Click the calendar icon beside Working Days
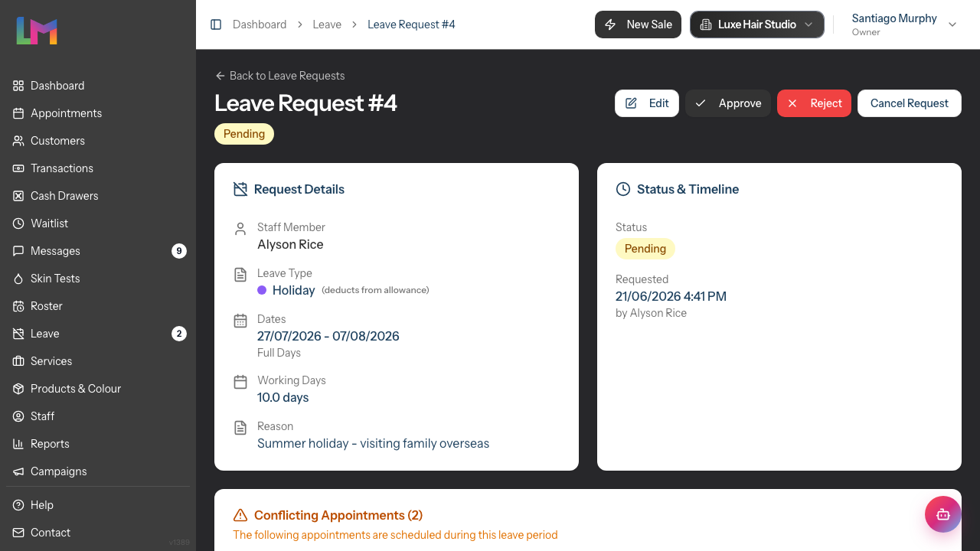The image size is (980, 551). 240,382
